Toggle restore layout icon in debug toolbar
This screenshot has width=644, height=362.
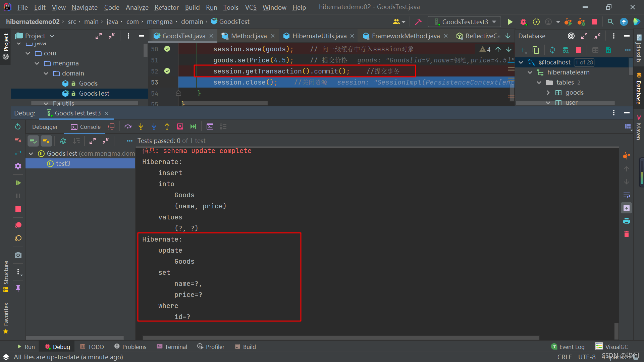(628, 126)
